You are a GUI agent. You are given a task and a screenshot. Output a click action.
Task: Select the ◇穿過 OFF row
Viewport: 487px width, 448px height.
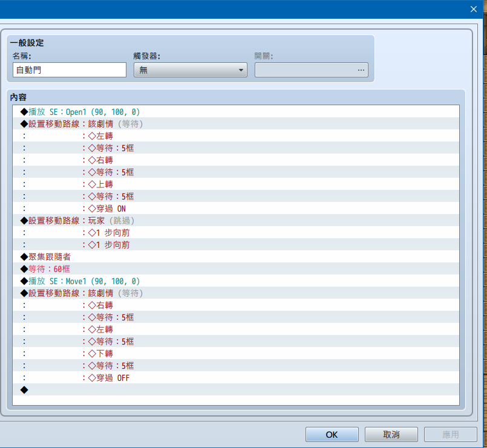tap(236, 378)
